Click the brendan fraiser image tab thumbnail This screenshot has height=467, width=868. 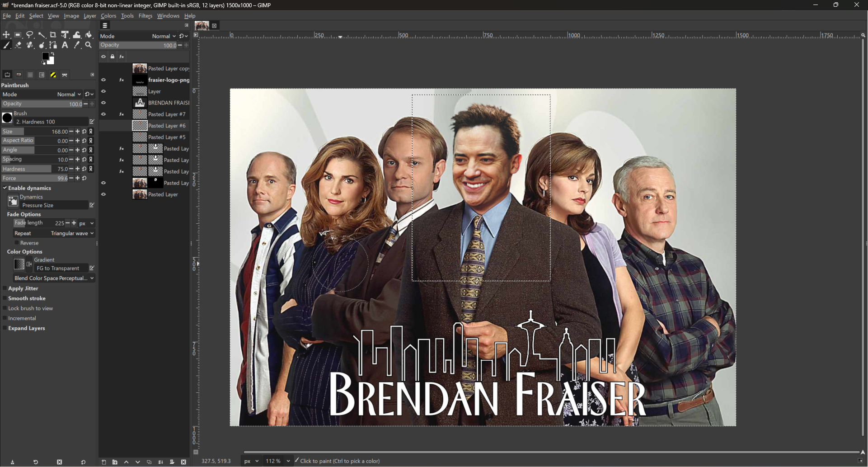pyautogui.click(x=202, y=26)
